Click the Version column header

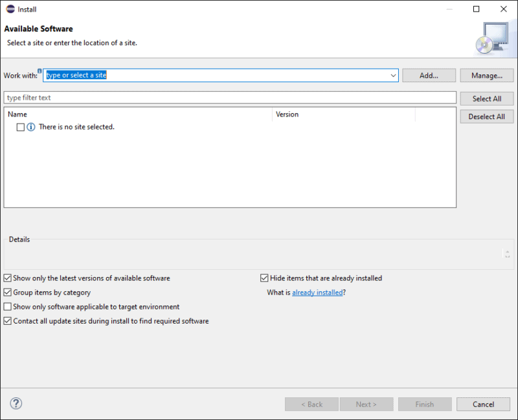287,114
